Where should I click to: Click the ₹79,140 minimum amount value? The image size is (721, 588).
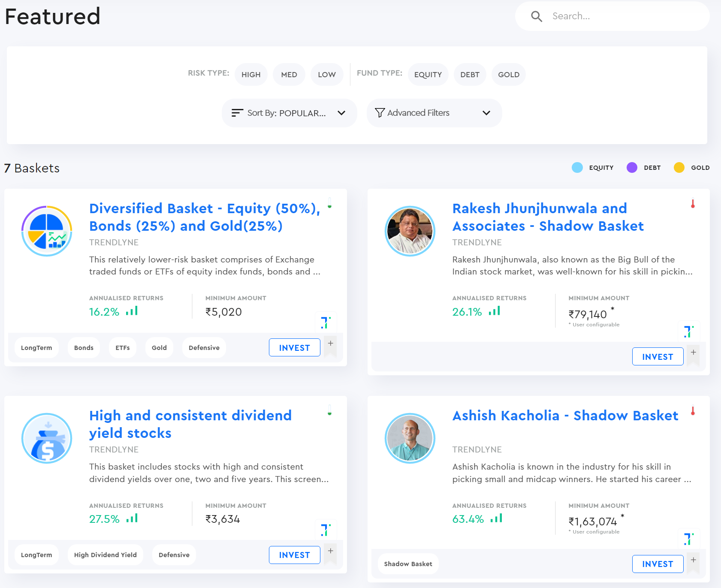click(x=588, y=314)
